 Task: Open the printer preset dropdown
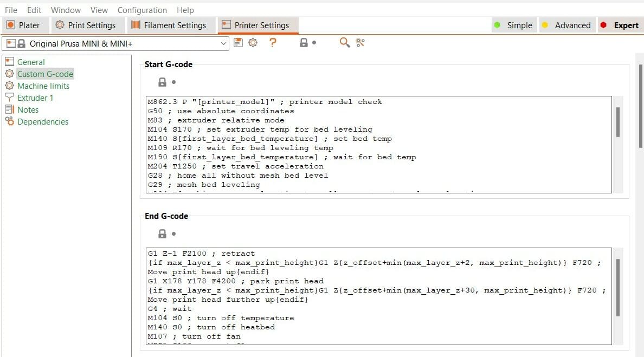point(115,43)
